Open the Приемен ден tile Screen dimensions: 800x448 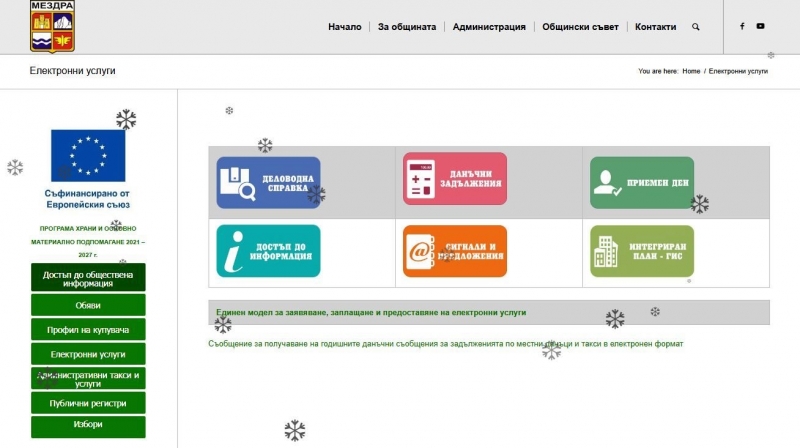(641, 183)
